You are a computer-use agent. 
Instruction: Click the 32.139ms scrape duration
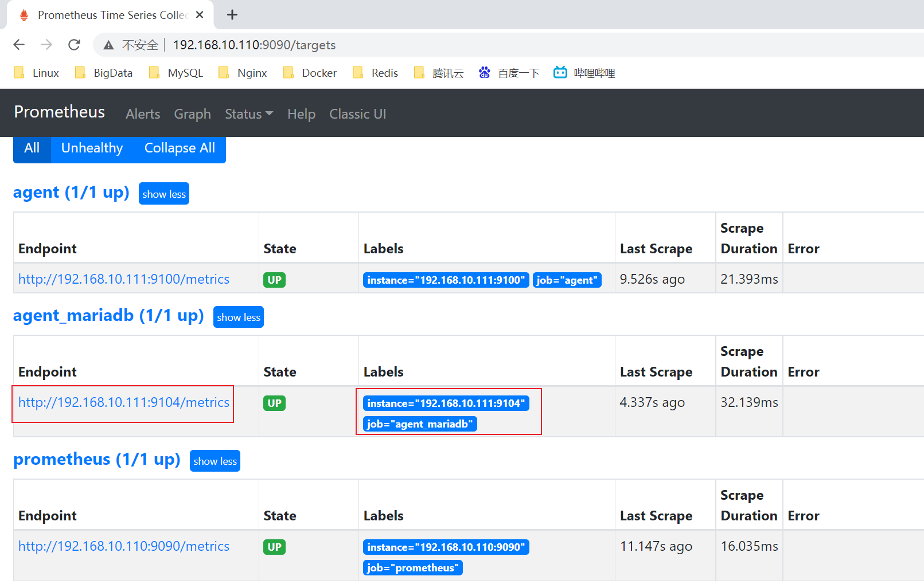pos(749,402)
